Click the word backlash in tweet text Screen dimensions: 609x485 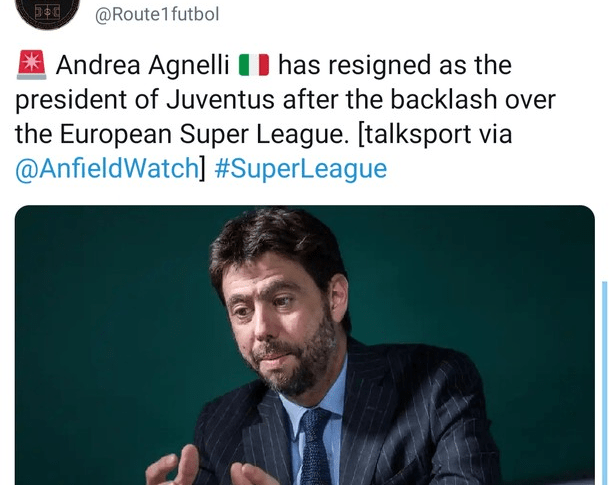[x=444, y=99]
